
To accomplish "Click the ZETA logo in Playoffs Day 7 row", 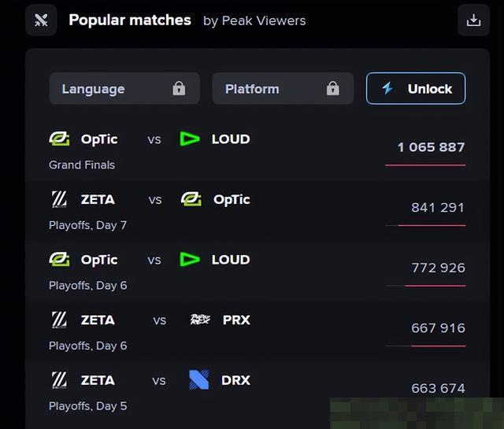I will [x=60, y=199].
